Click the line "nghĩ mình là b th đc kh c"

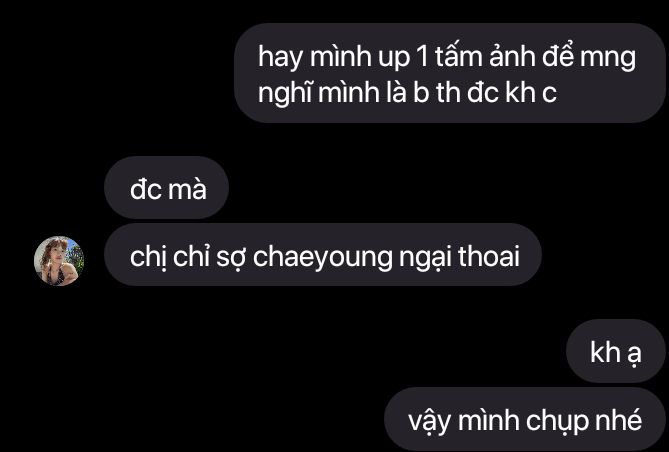(407, 93)
